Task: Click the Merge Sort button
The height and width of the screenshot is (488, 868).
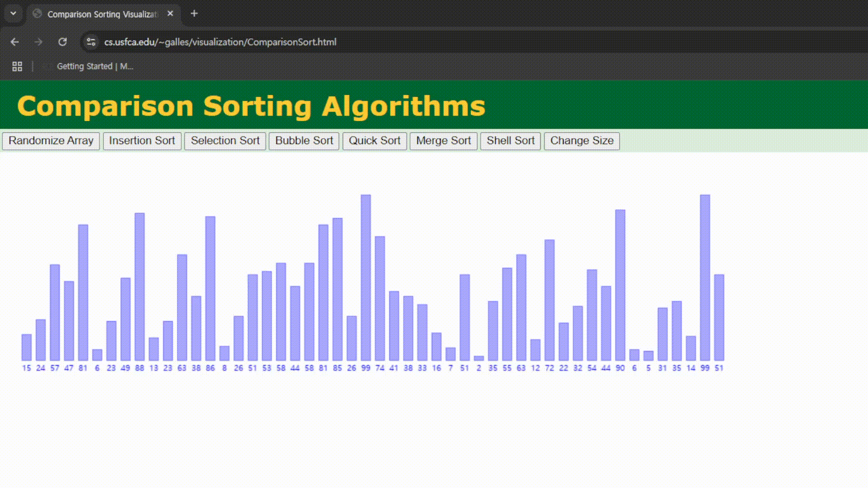Action: (443, 141)
